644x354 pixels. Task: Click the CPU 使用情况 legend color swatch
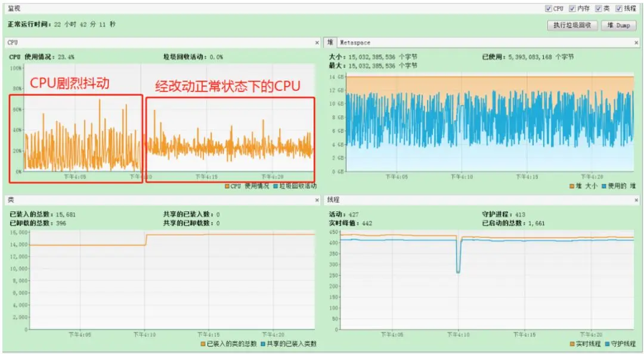[x=227, y=186]
